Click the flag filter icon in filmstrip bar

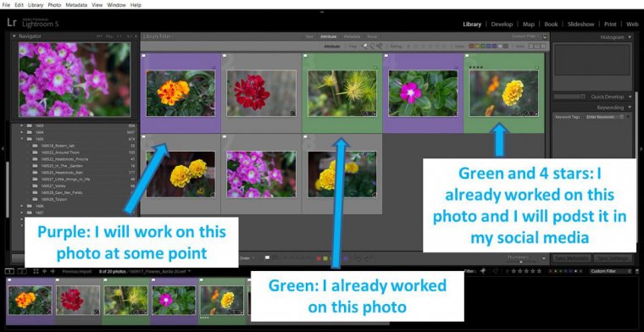click(x=483, y=271)
